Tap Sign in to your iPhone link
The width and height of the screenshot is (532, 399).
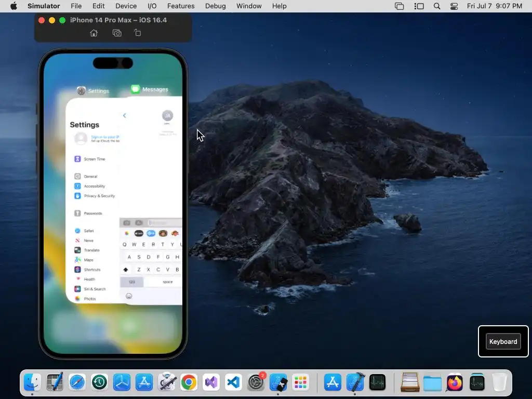coord(105,137)
